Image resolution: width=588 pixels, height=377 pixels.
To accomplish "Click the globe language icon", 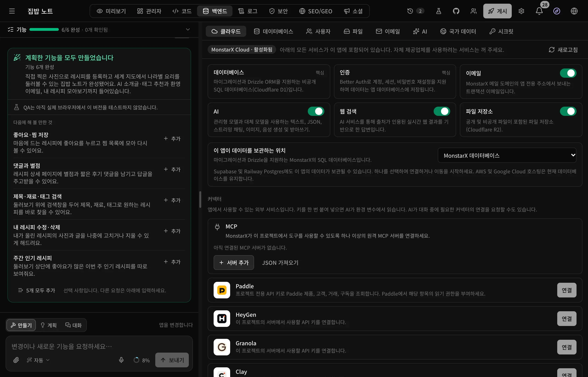I will 574,11.
